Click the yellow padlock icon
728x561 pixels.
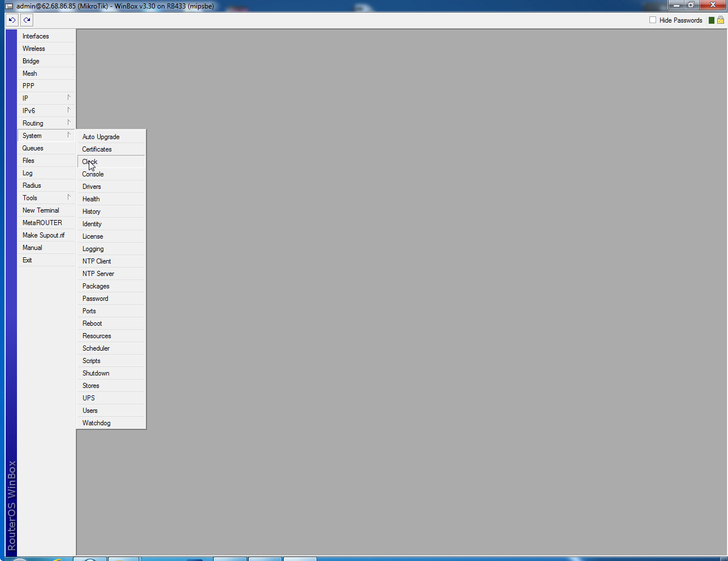(721, 20)
